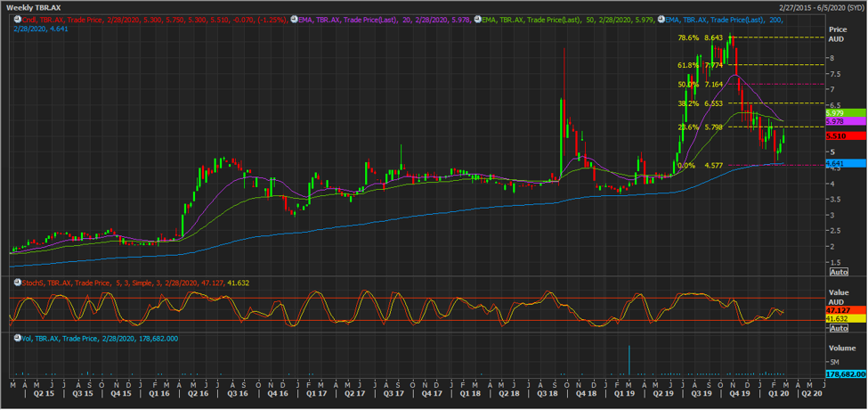Click the icon before the blue EMA 200 legend

tap(661, 20)
